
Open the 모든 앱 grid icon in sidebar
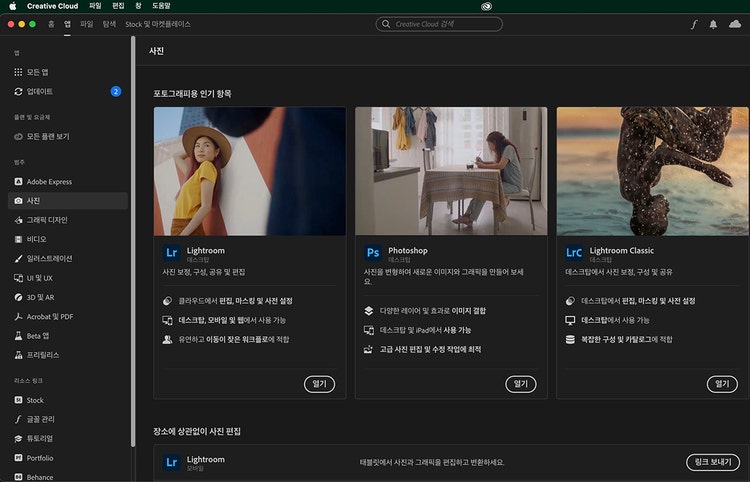[x=18, y=72]
